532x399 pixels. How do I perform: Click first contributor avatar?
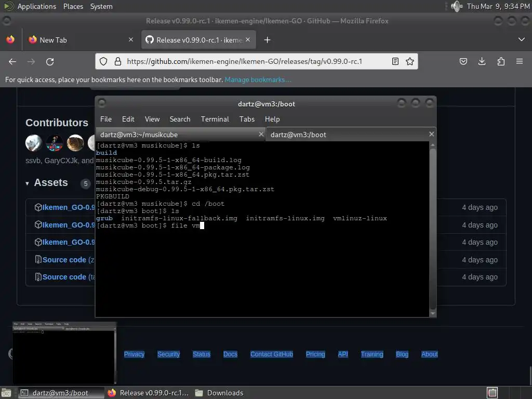tap(34, 143)
